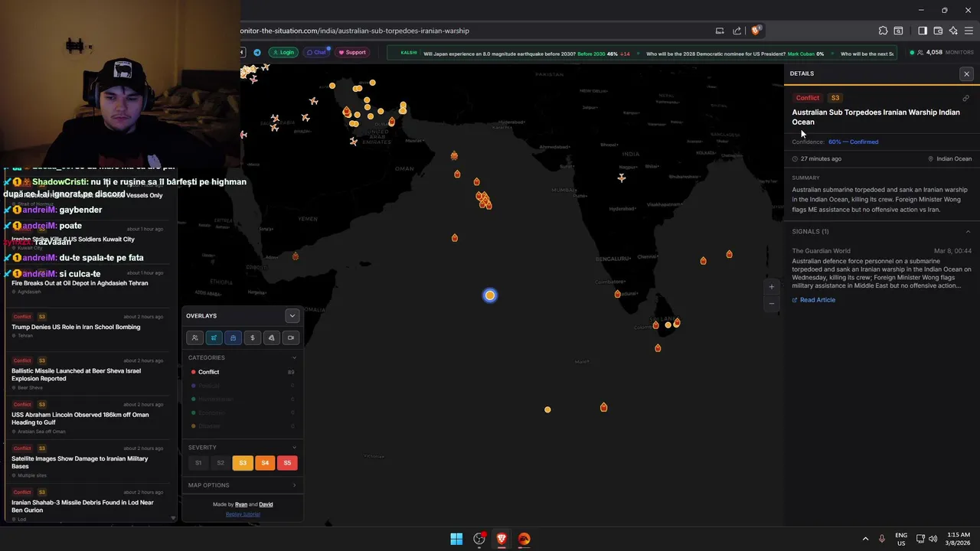Click the Replay tutorial link
980x551 pixels.
(x=243, y=514)
